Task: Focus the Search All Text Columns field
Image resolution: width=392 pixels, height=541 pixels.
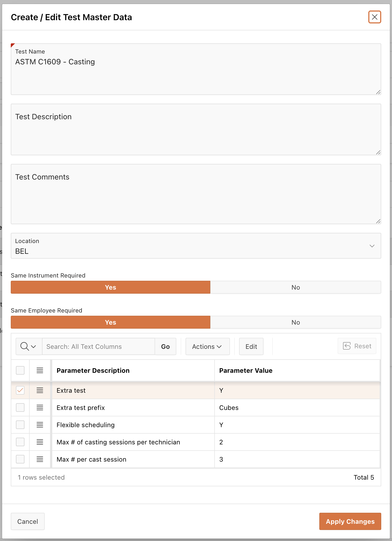Action: [x=98, y=347]
